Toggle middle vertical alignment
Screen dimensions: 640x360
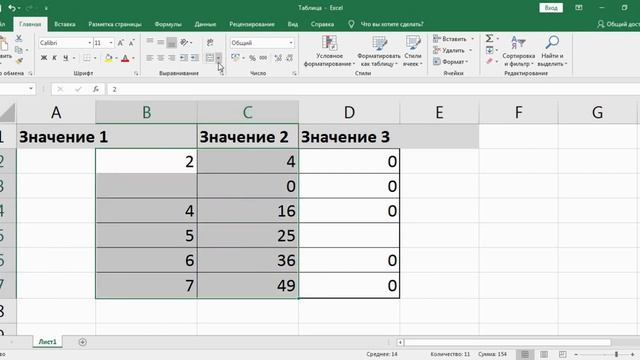pos(161,42)
